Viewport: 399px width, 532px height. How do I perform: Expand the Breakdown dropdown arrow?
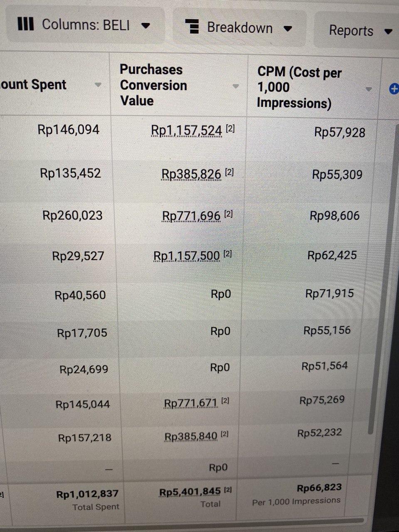click(288, 29)
